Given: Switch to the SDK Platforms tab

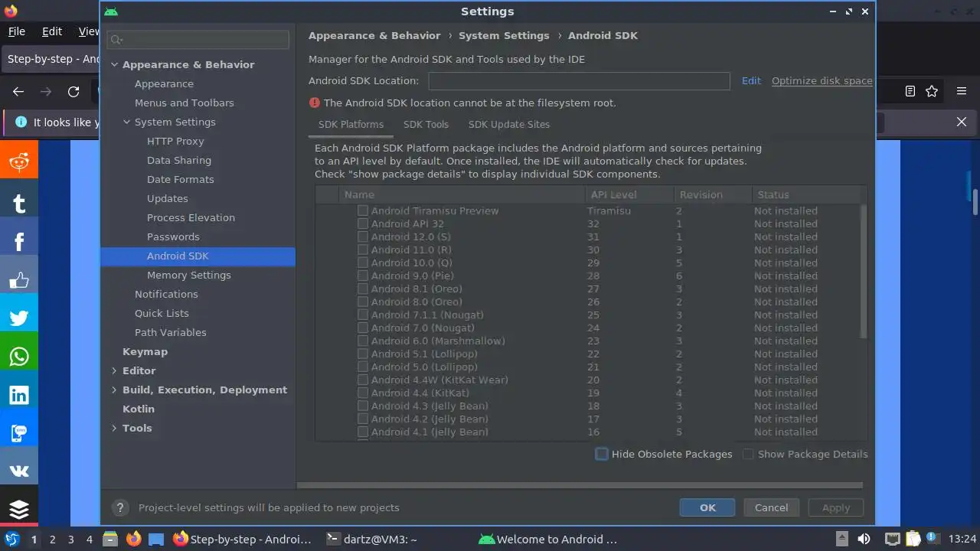Looking at the screenshot, I should [351, 124].
